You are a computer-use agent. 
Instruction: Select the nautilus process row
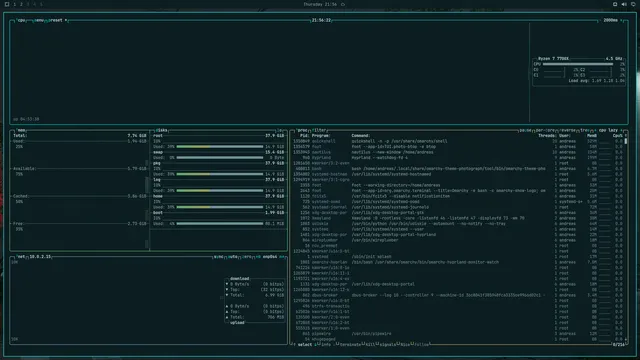[458, 152]
